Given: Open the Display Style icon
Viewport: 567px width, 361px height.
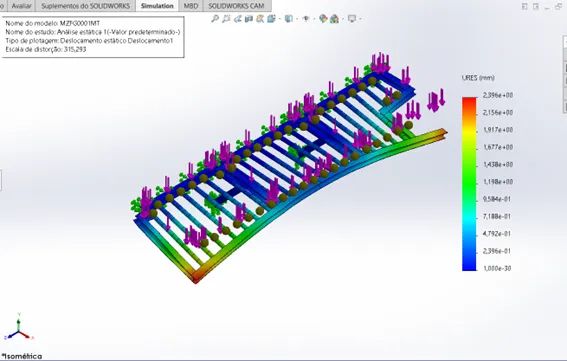Looking at the screenshot, I should point(289,19).
